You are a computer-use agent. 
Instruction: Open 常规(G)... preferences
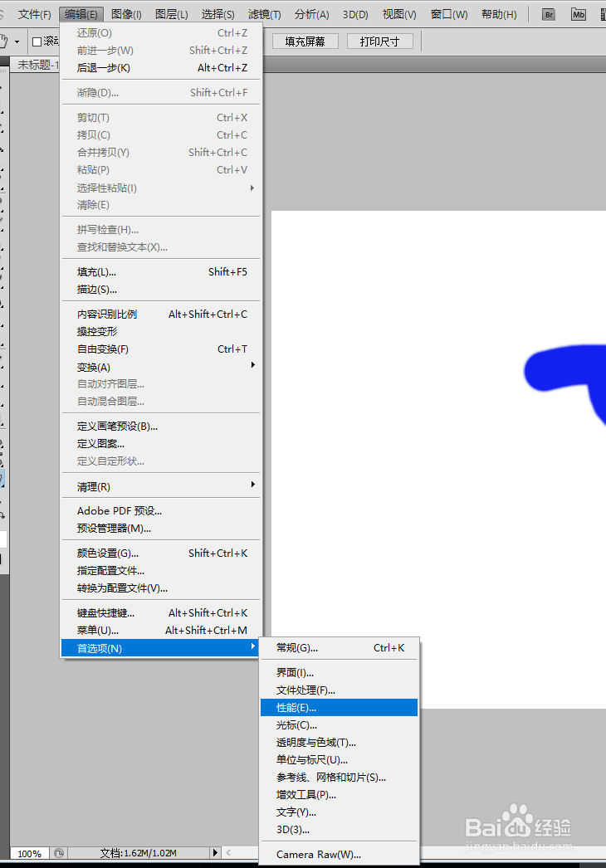click(x=339, y=647)
